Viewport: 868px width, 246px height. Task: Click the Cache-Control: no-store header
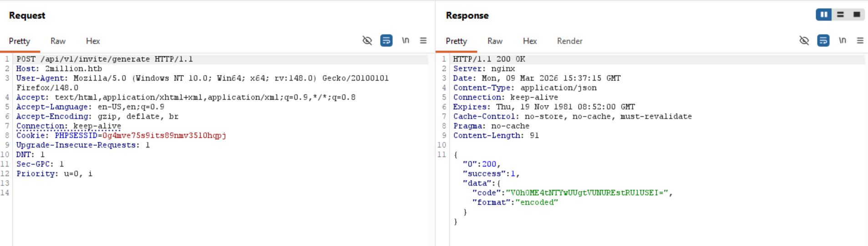573,116
